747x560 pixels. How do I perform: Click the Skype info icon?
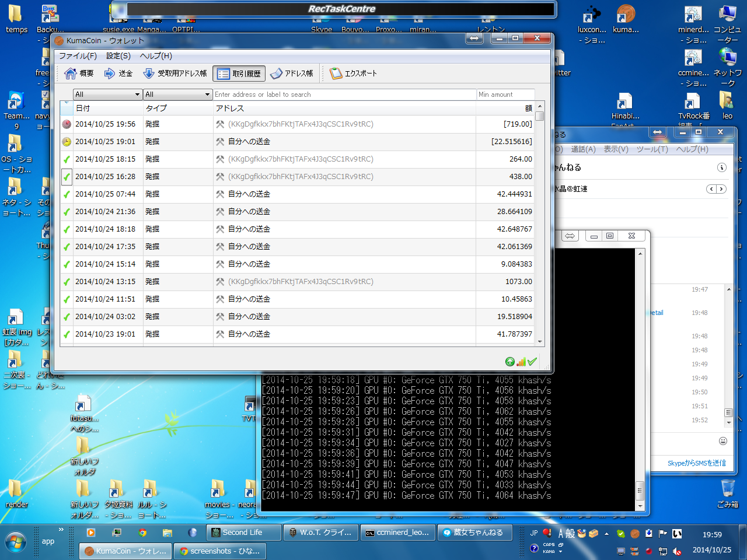coord(722,167)
